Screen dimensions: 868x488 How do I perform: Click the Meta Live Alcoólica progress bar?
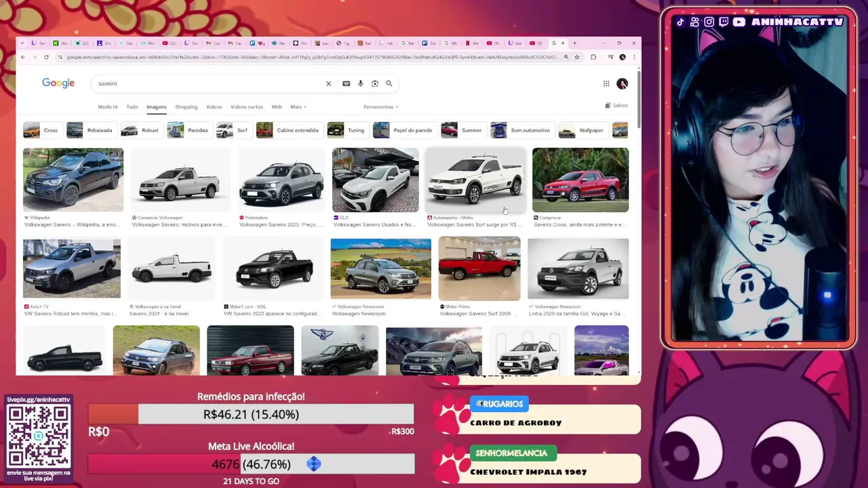click(251, 464)
